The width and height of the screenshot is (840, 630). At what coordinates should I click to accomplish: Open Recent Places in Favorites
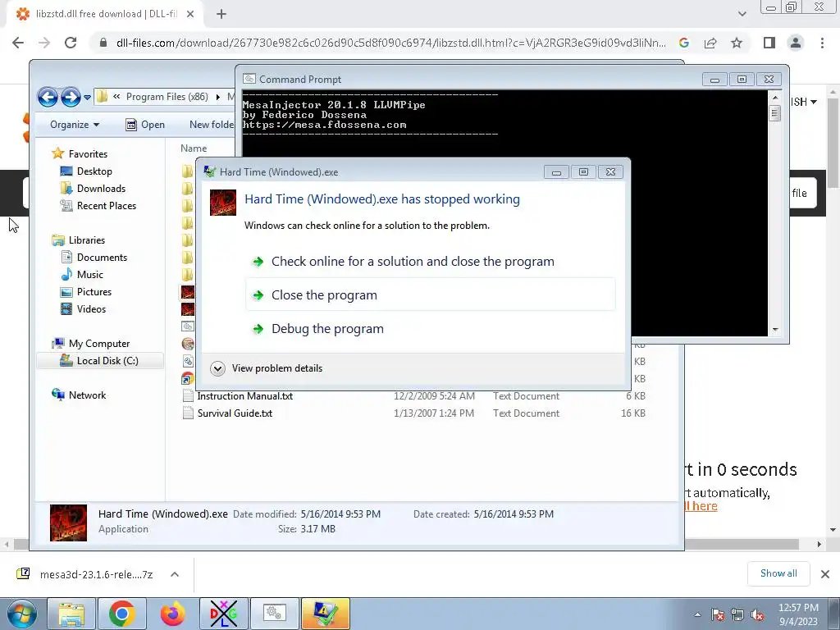pyautogui.click(x=106, y=205)
